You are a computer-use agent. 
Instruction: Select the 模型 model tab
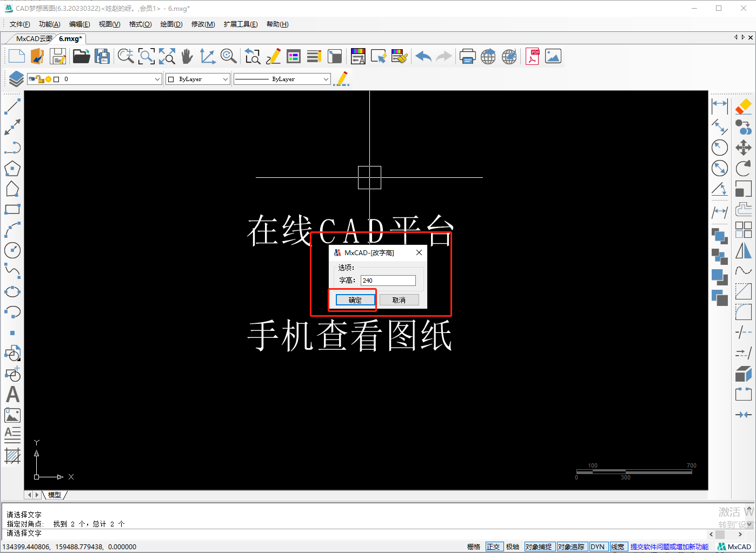coord(55,495)
